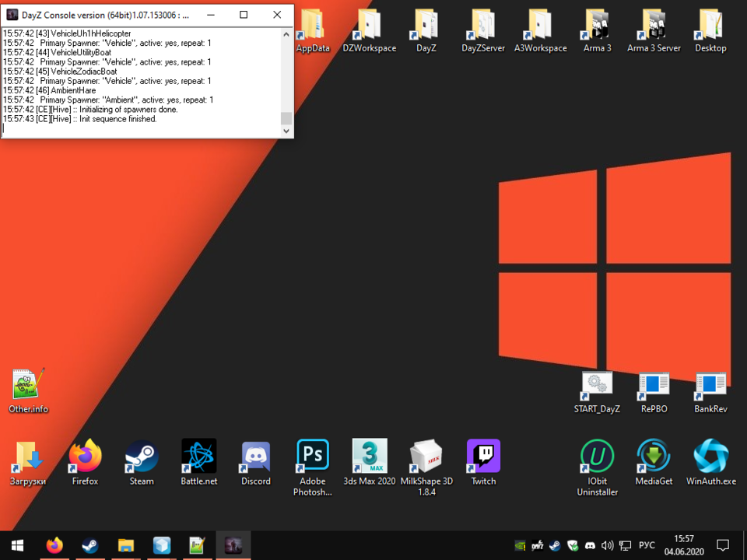
Task: Select the Arma 3 folder shortcut
Action: (x=597, y=30)
